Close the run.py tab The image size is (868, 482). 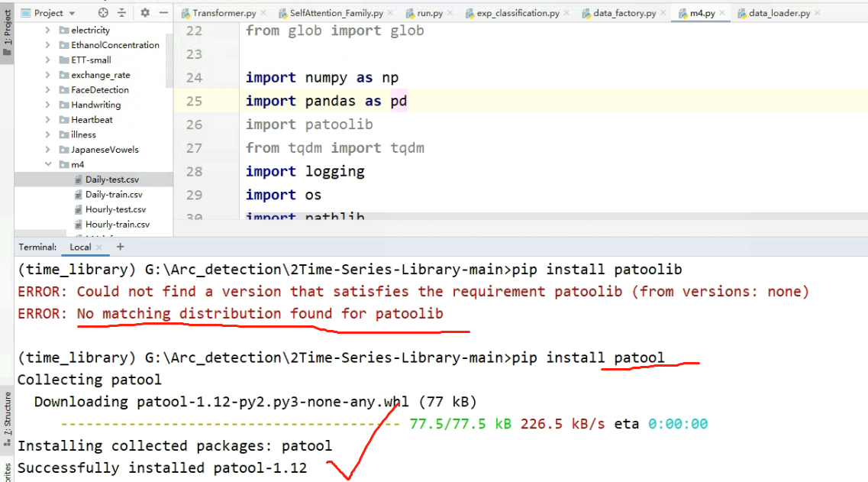point(450,13)
